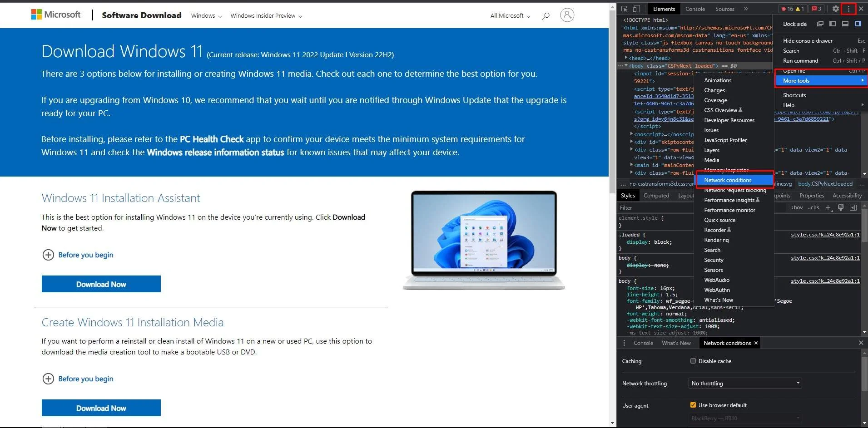Dock DevTools to the left side
The width and height of the screenshot is (868, 428).
tap(833, 24)
